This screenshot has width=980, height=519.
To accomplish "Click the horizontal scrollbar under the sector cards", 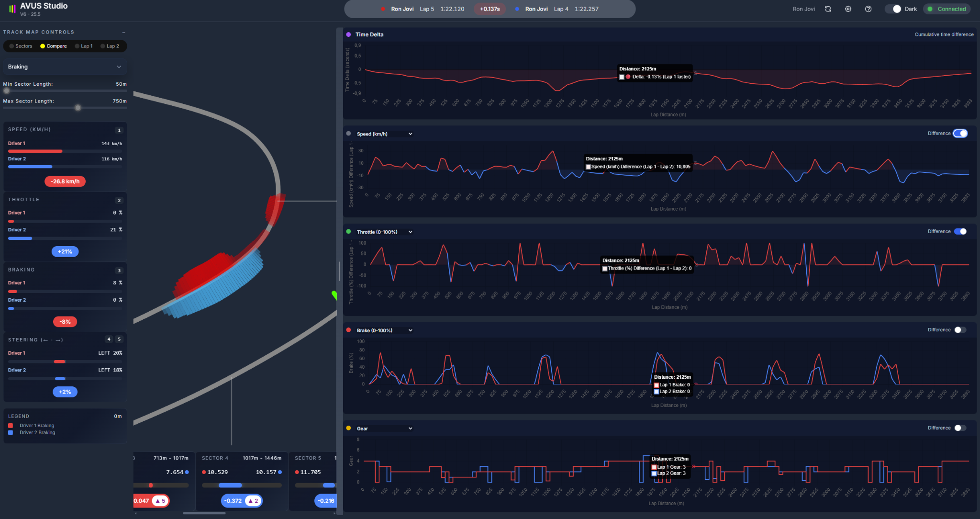I will click(204, 513).
